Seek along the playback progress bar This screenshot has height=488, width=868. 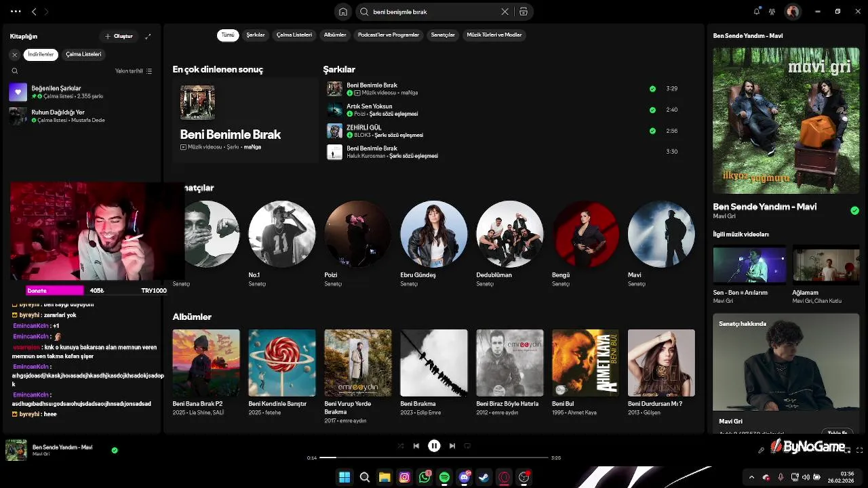(434, 457)
